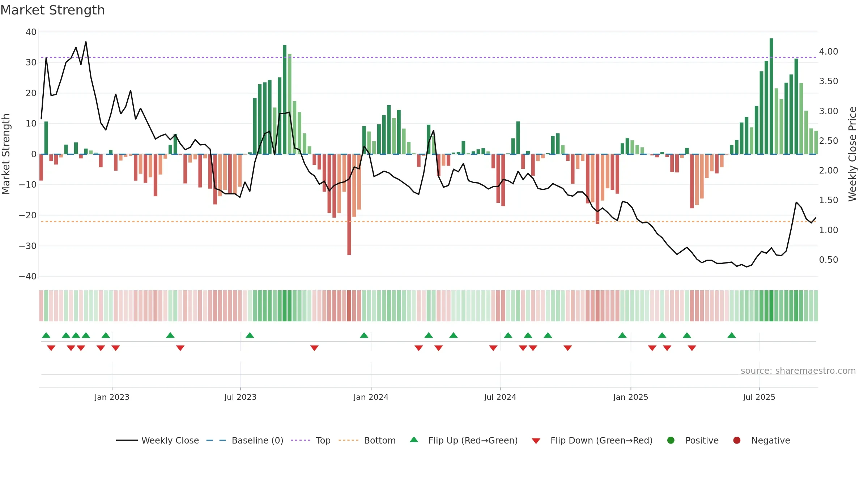The width and height of the screenshot is (868, 488).
Task: Click the Positive legend label
Action: pyautogui.click(x=702, y=440)
